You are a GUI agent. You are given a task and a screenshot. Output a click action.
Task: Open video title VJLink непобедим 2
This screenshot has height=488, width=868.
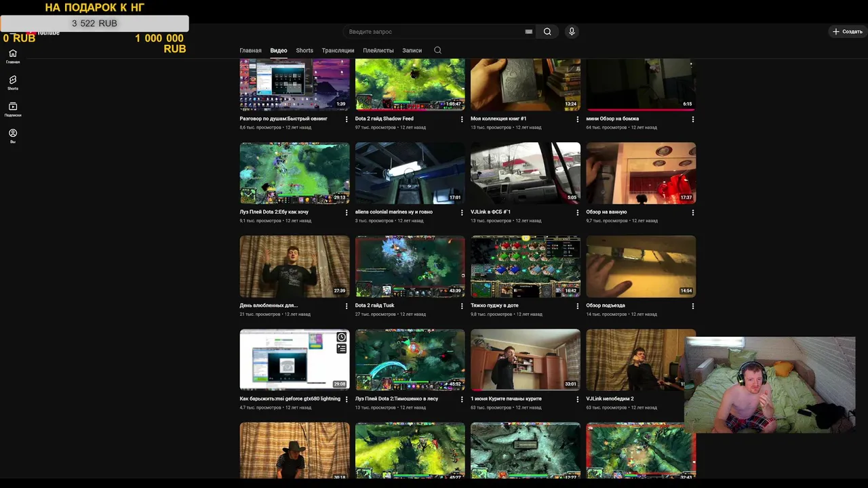[610, 399]
